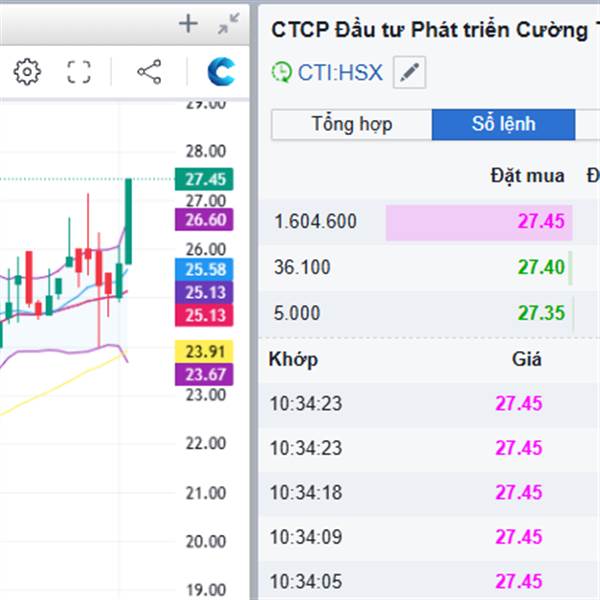This screenshot has width=600, height=600.
Task: Select matched trade at 10:34:18
Action: tap(429, 493)
